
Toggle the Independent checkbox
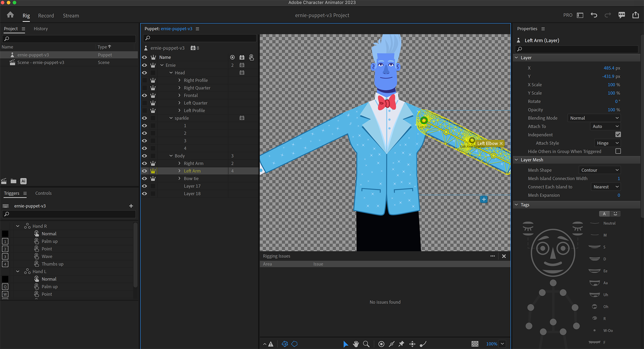coord(618,134)
